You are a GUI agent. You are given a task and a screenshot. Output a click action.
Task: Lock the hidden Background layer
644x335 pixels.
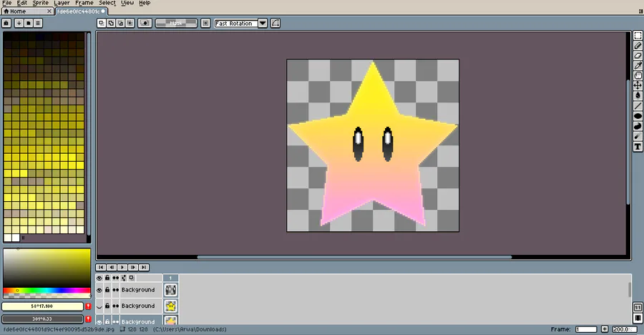click(107, 306)
